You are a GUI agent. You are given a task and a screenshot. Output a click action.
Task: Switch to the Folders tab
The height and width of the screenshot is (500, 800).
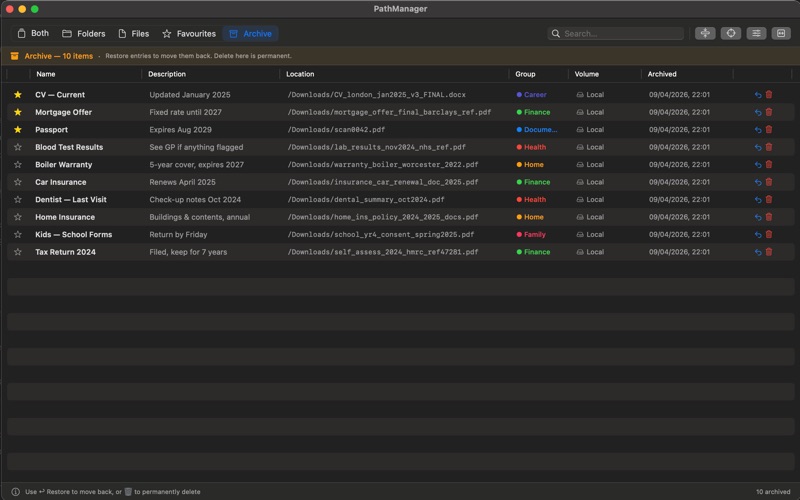point(84,33)
